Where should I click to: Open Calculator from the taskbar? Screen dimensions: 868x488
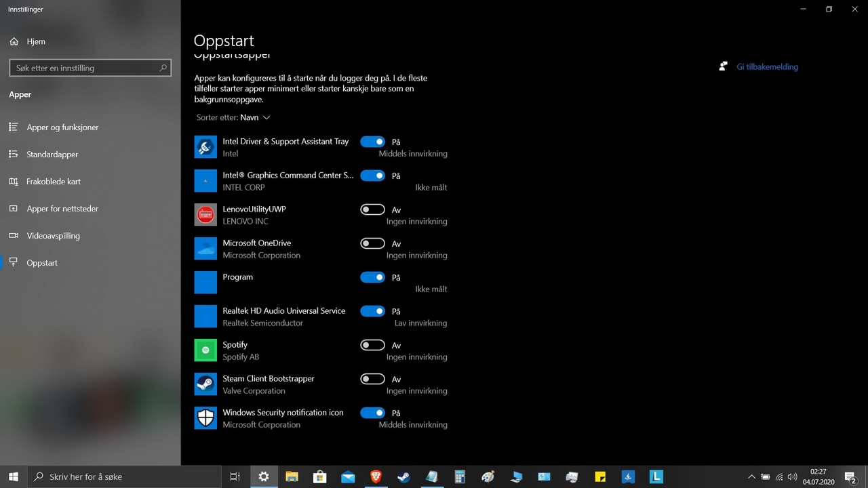click(x=460, y=476)
